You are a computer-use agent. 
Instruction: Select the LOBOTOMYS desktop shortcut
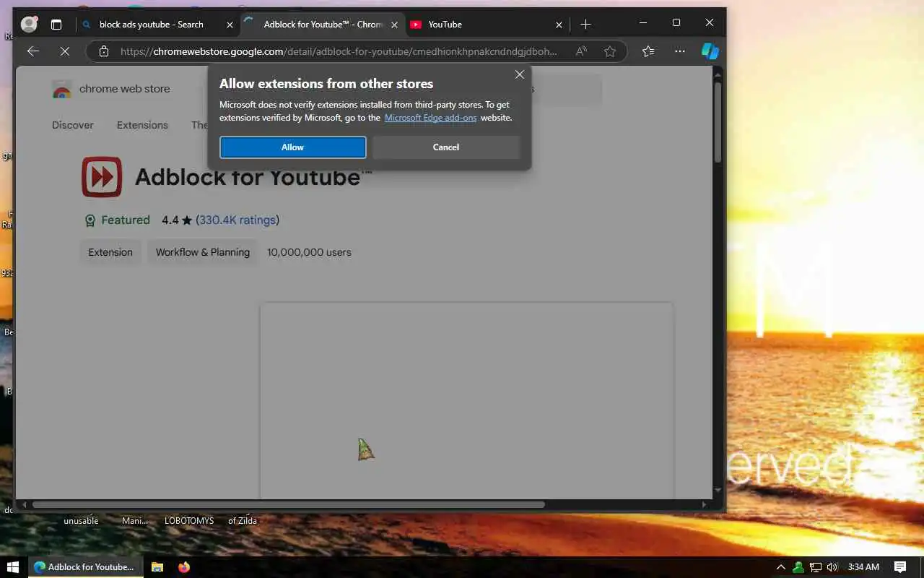[x=189, y=520]
